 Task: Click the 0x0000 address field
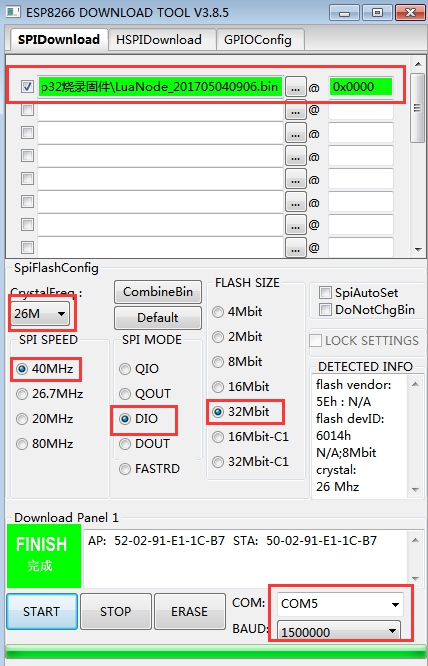[360, 87]
